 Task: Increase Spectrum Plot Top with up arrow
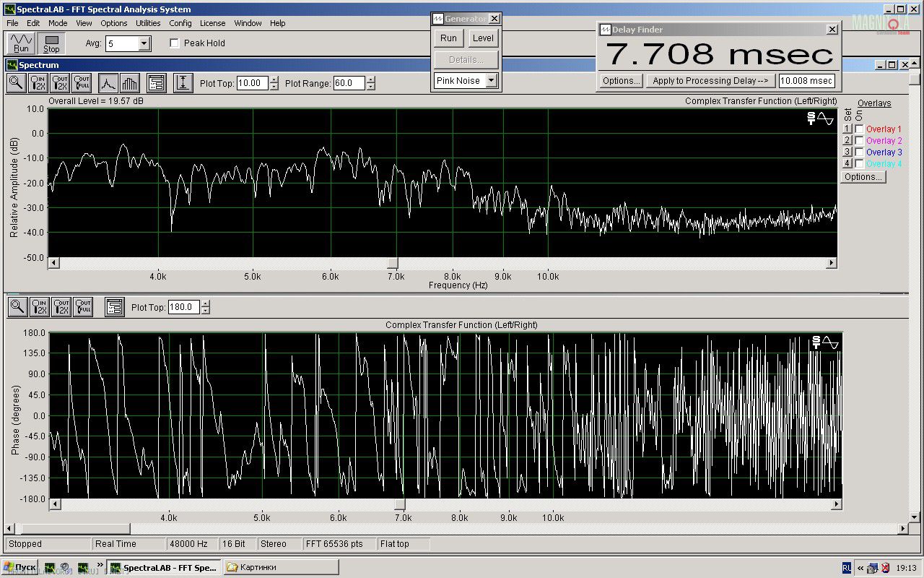(x=274, y=79)
